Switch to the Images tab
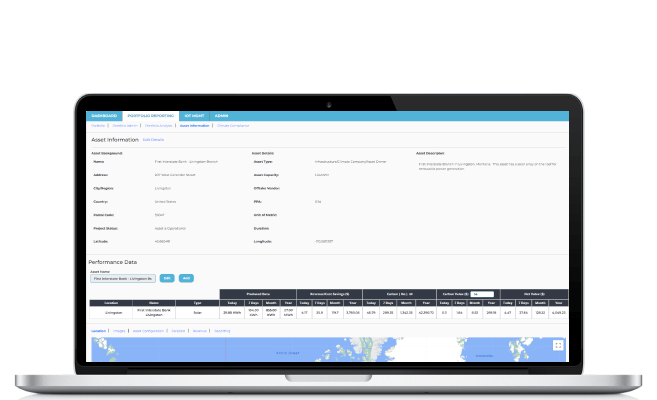 click(x=119, y=329)
